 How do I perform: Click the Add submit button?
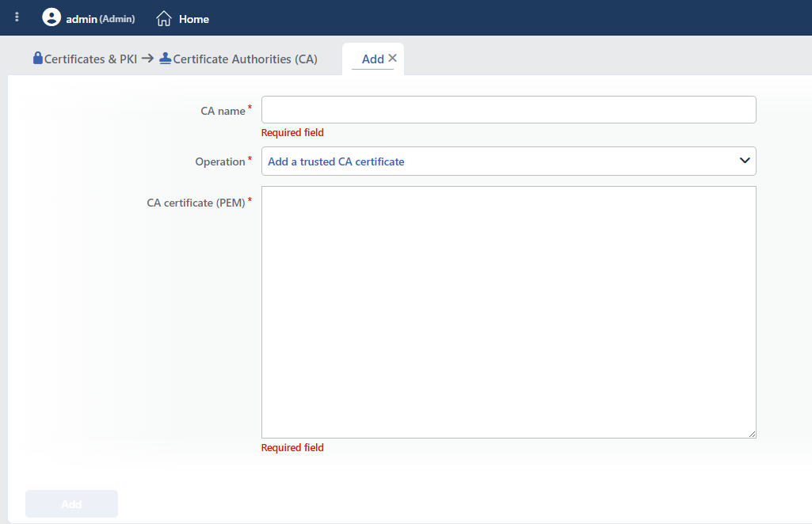coord(71,504)
